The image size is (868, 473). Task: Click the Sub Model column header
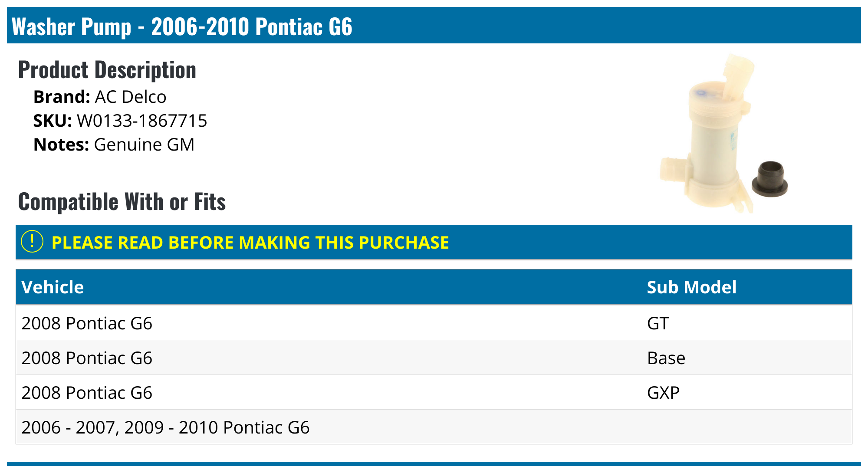(691, 287)
